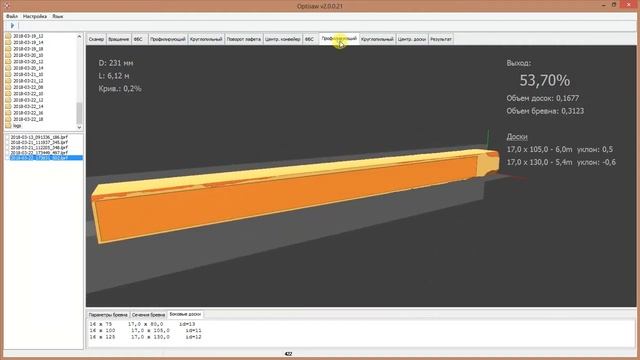
Task: Open folder 2018-03-22_16 in the tree
Action: tap(28, 113)
